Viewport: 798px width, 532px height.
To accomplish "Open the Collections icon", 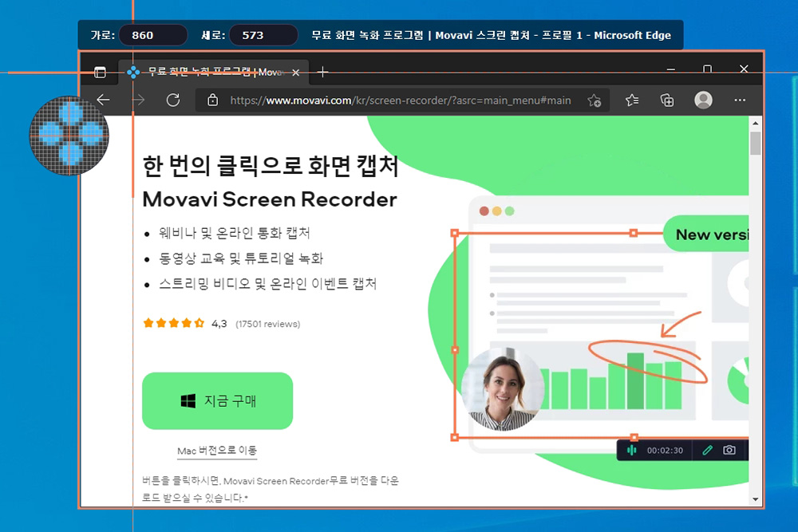I will (x=667, y=100).
